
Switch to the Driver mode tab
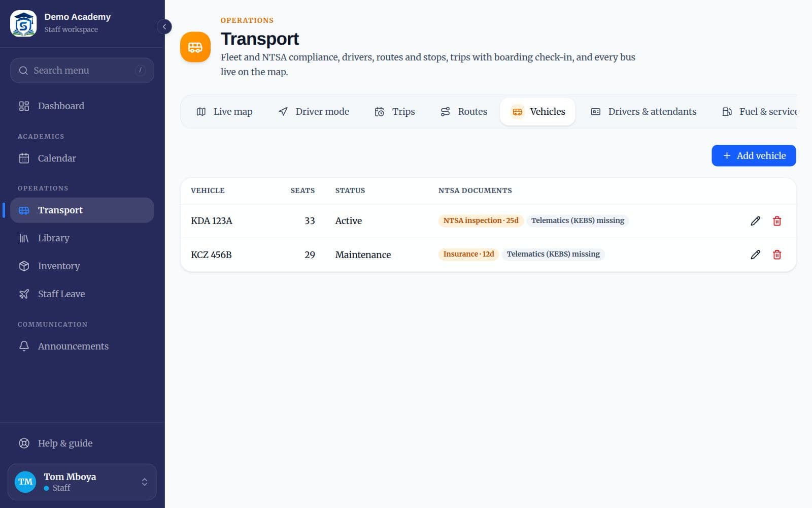coord(314,112)
